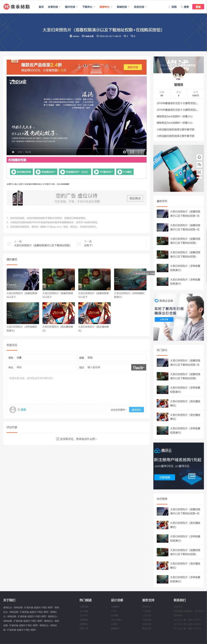Click the QR scan floating sidebar icon
This screenshot has height=644, width=207.
pyautogui.click(x=199, y=172)
